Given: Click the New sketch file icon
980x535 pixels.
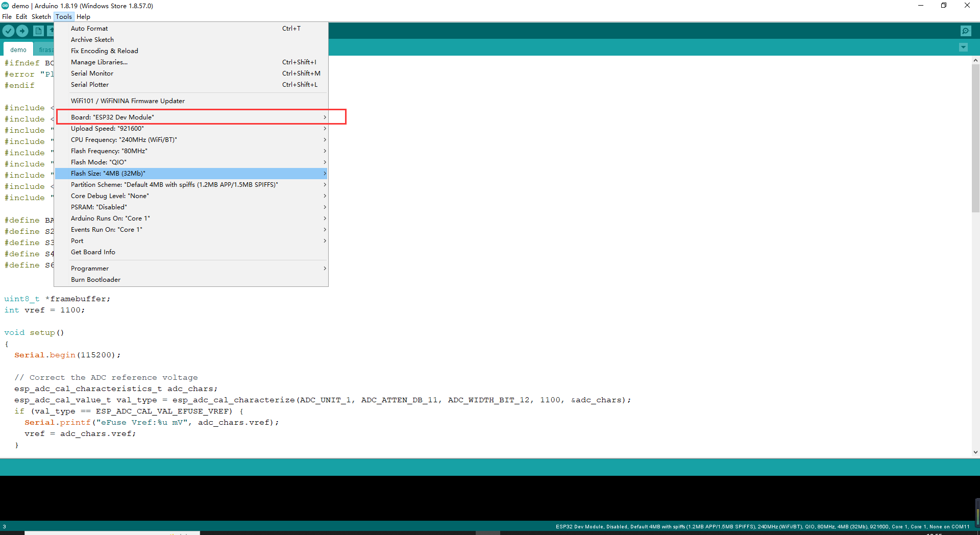Looking at the screenshot, I should (x=38, y=31).
